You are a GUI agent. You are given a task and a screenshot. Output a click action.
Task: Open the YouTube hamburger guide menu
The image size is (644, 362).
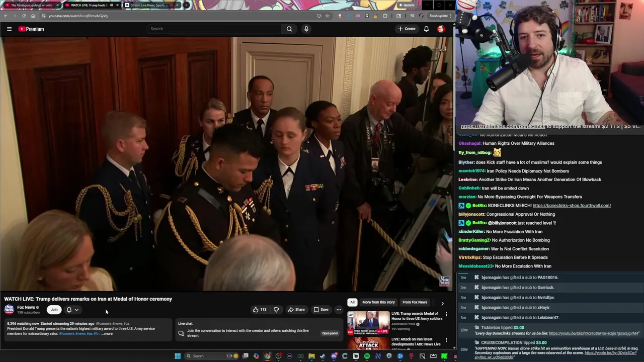pyautogui.click(x=9, y=29)
